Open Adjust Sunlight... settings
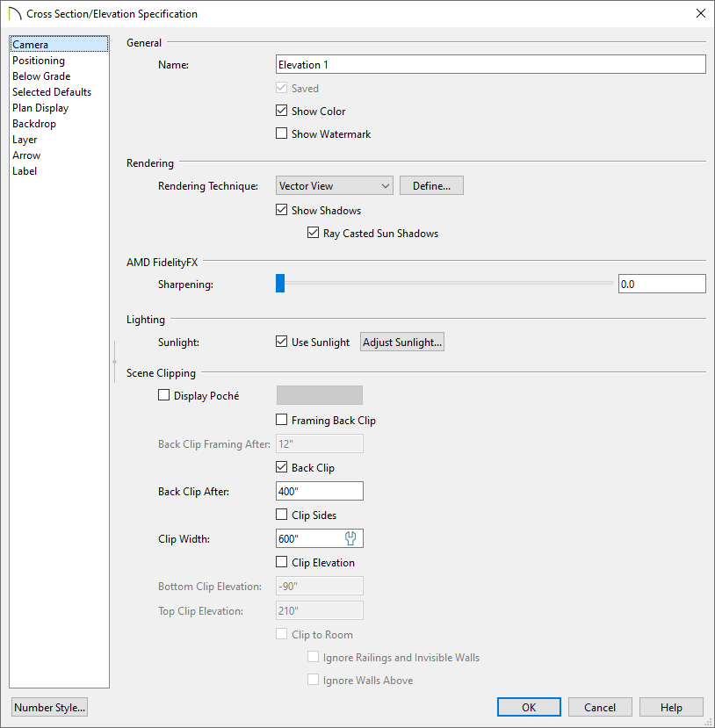The image size is (715, 728). 402,342
